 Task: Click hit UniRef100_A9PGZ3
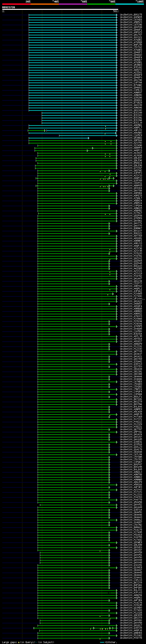(131, 32)
